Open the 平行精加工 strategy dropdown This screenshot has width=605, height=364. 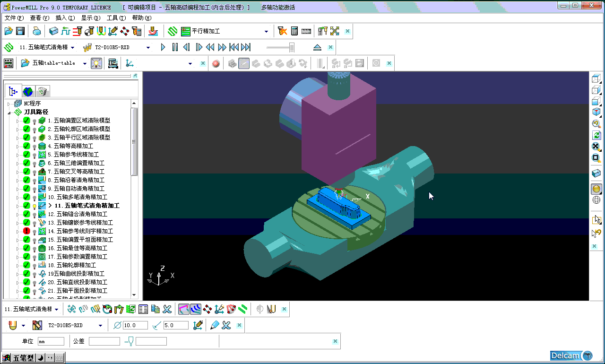[267, 32]
